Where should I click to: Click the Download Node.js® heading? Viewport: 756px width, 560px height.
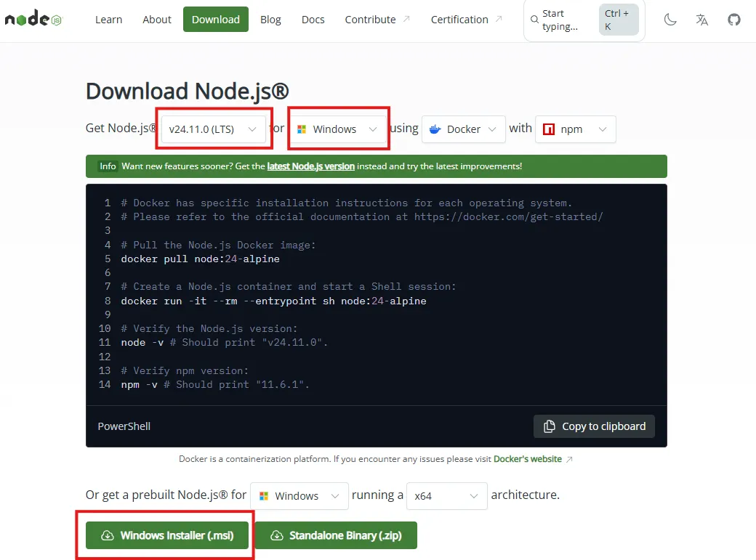(187, 92)
